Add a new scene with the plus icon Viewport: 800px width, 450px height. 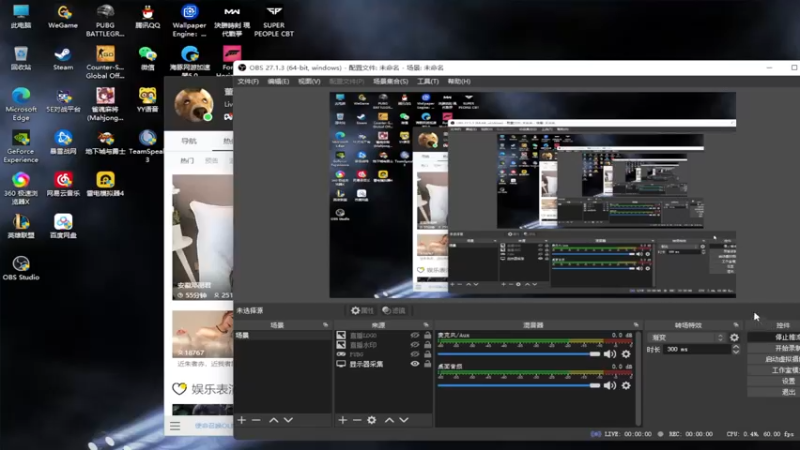point(242,420)
